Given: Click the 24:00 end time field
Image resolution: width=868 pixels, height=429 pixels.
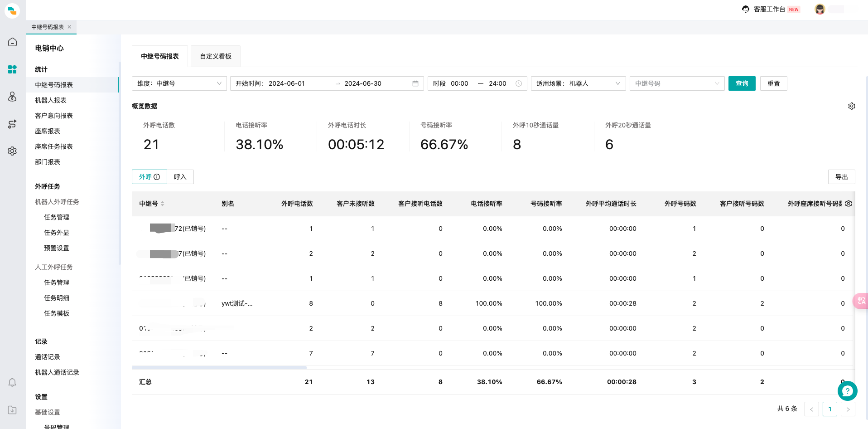Looking at the screenshot, I should click(497, 83).
